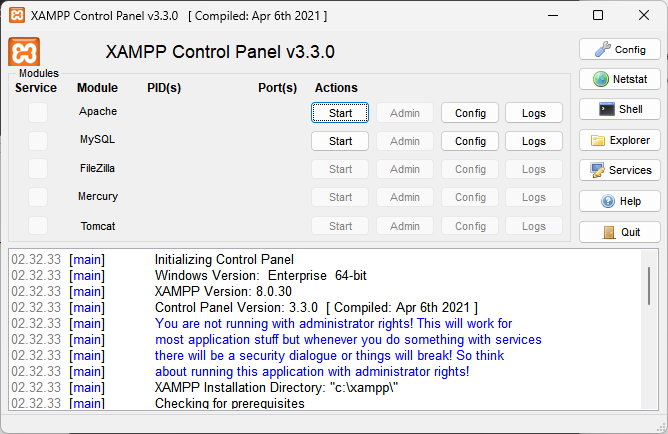This screenshot has width=668, height=434.
Task: Click the Mercury module label
Action: pyautogui.click(x=98, y=196)
